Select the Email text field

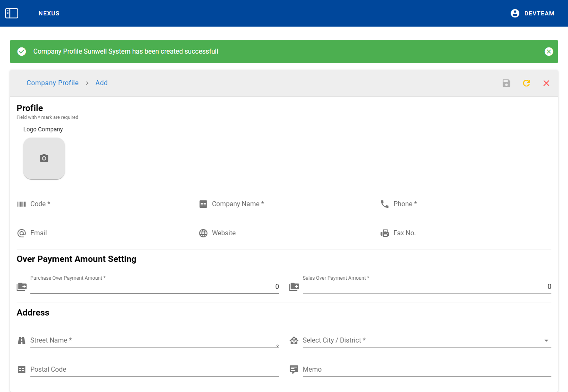pyautogui.click(x=109, y=233)
